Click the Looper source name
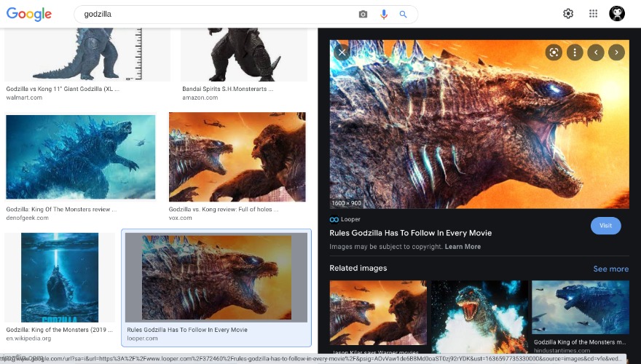 tap(350, 219)
